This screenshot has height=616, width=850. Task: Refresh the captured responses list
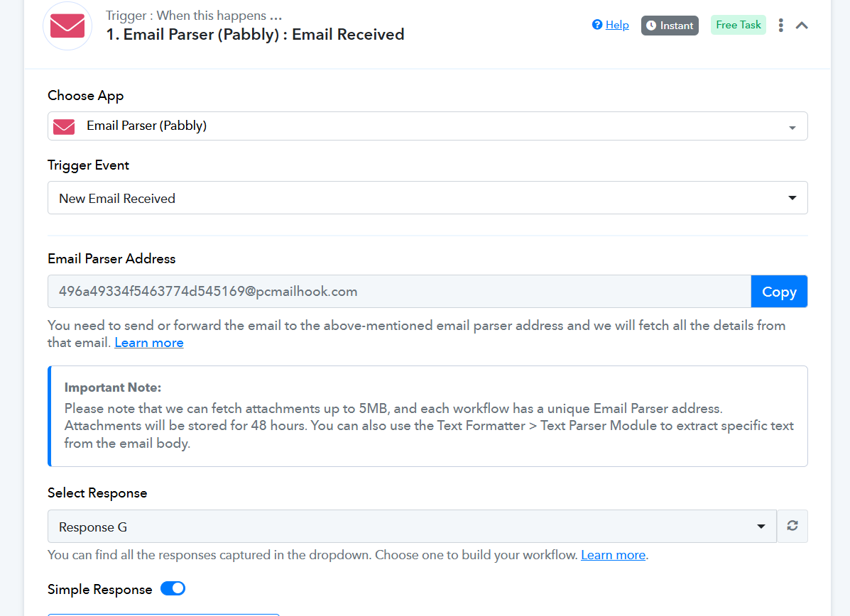point(792,526)
